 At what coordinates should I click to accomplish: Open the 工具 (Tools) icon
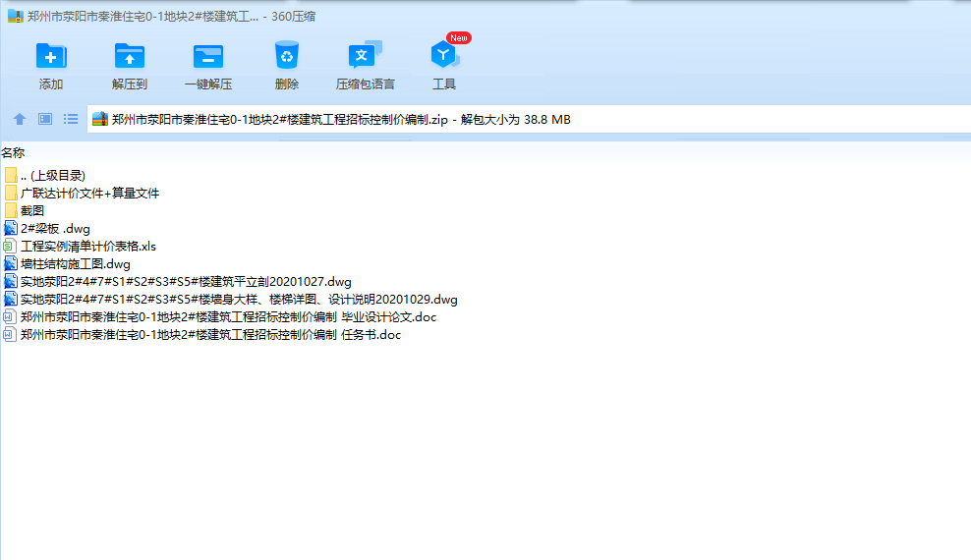pos(444,55)
